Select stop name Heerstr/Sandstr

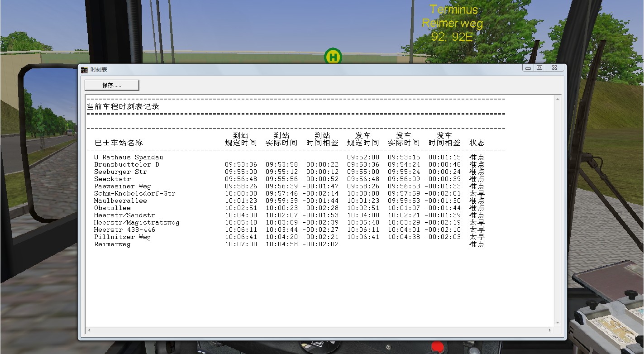(x=124, y=215)
